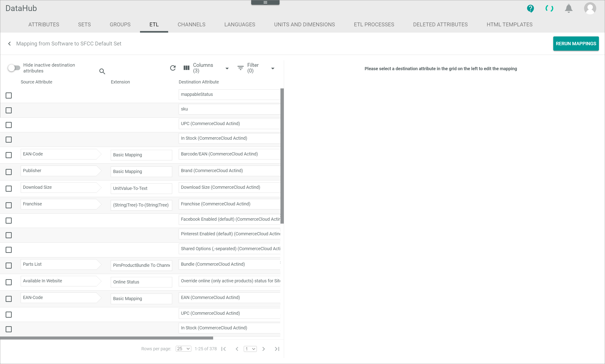605x364 pixels.
Task: Open page number dropdown
Action: coord(250,349)
